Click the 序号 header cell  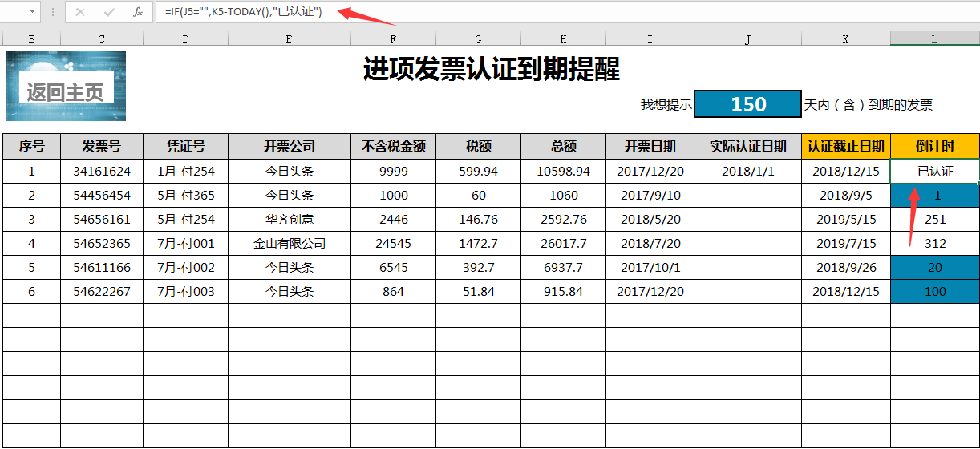click(32, 146)
